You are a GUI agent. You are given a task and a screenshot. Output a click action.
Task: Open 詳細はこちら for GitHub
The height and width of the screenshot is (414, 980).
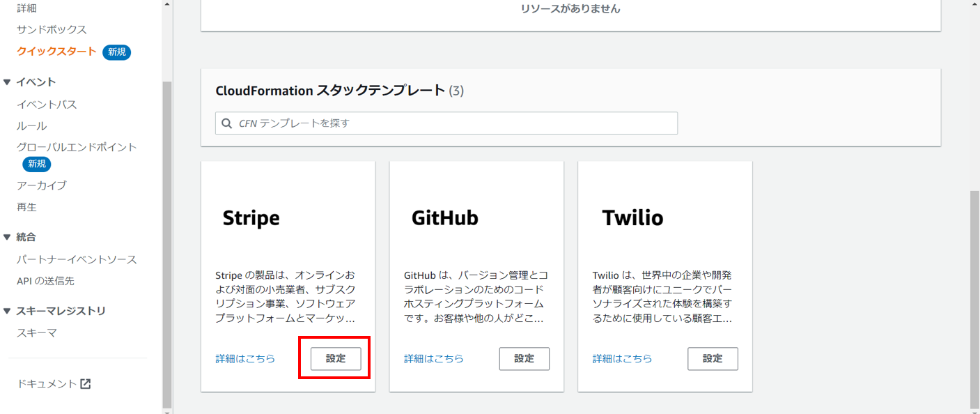pos(434,358)
